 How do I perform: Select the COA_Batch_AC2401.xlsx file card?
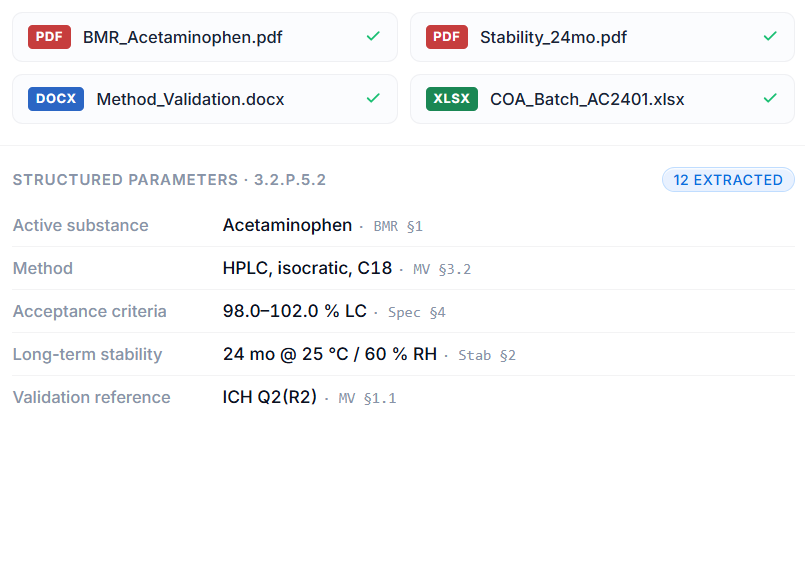tap(602, 99)
